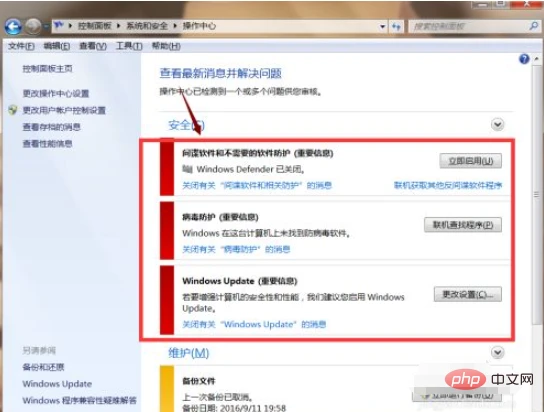Collapse the 安全(S) section chevron

point(497,124)
